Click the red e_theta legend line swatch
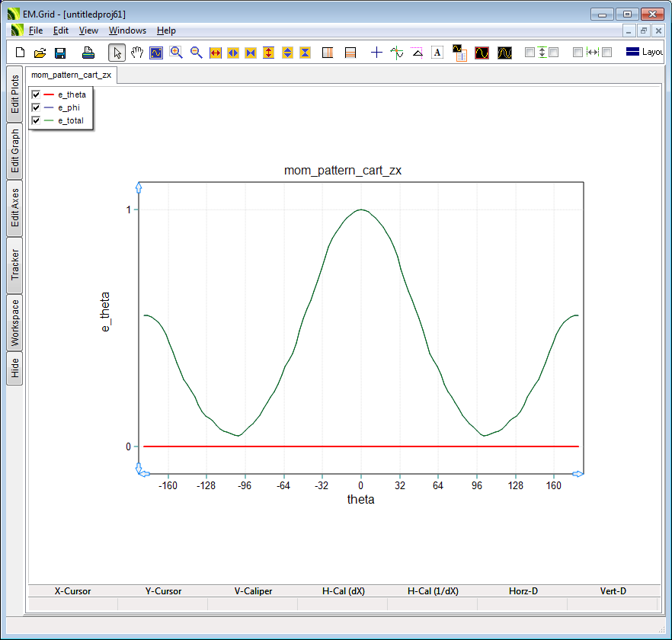The width and height of the screenshot is (672, 640). click(x=49, y=94)
